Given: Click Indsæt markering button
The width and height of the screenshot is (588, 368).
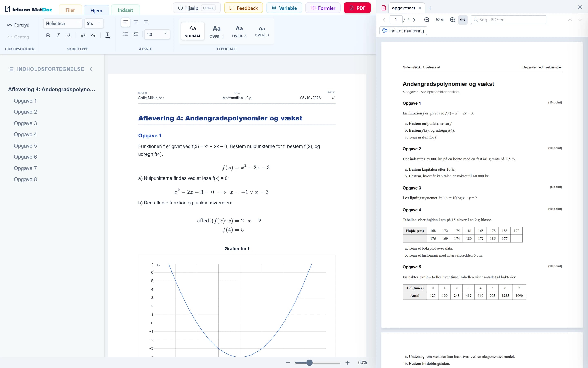Looking at the screenshot, I should tap(403, 31).
